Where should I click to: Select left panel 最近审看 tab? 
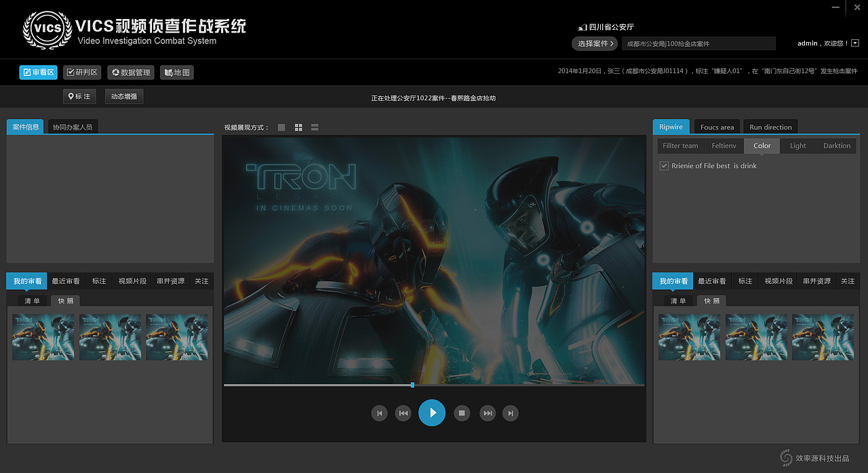point(66,281)
